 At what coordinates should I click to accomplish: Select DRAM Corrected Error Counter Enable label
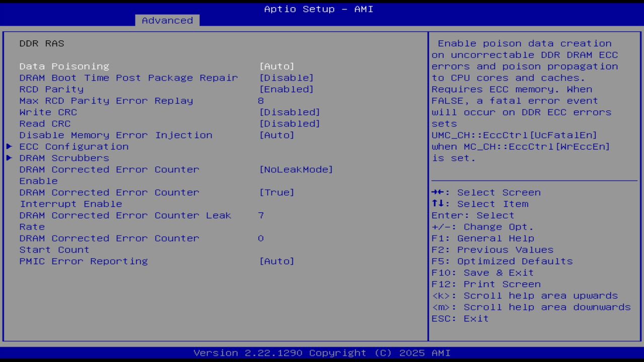coord(109,175)
